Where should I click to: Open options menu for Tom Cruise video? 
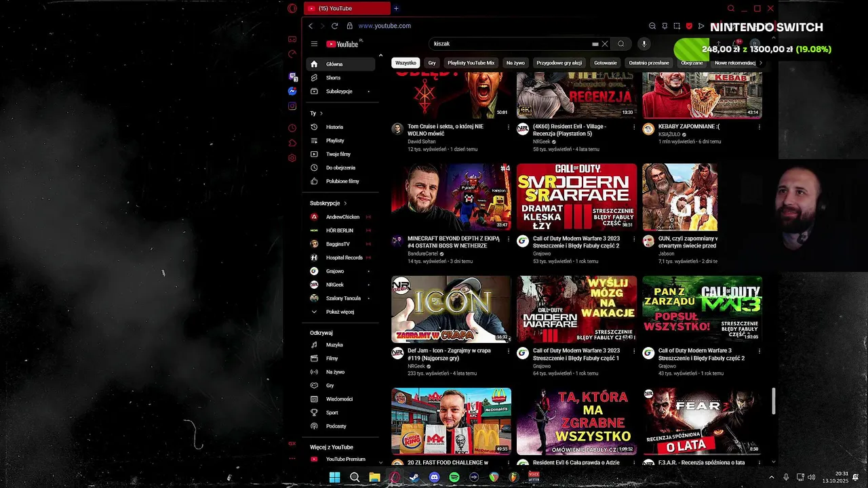(x=509, y=127)
